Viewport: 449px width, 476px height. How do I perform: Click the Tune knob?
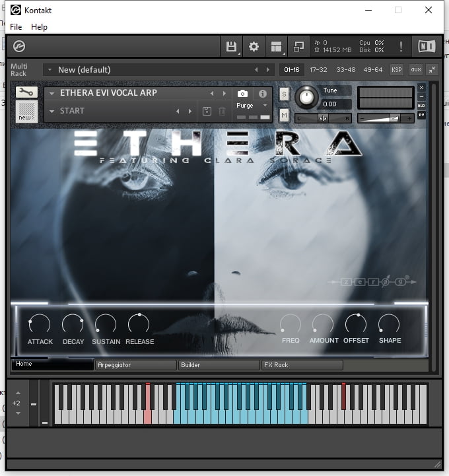click(306, 98)
